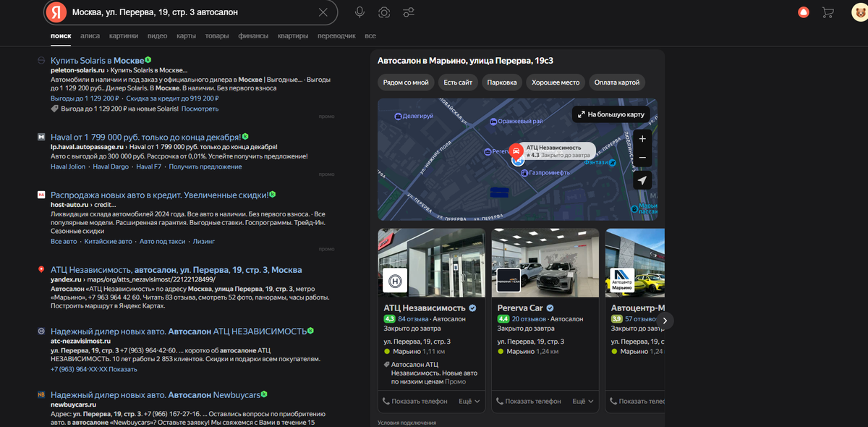The width and height of the screenshot is (868, 427).
Task: Open search settings sliders icon
Action: pyautogui.click(x=409, y=12)
